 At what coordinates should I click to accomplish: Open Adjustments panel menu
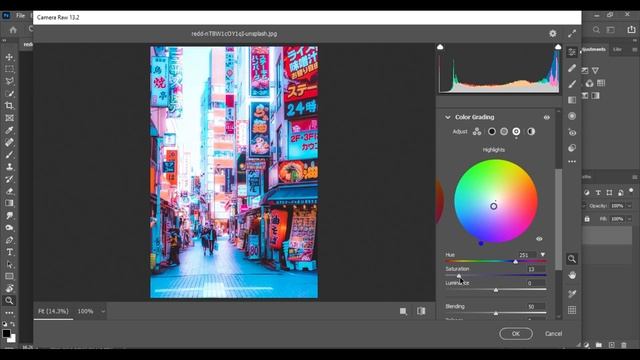point(634,49)
